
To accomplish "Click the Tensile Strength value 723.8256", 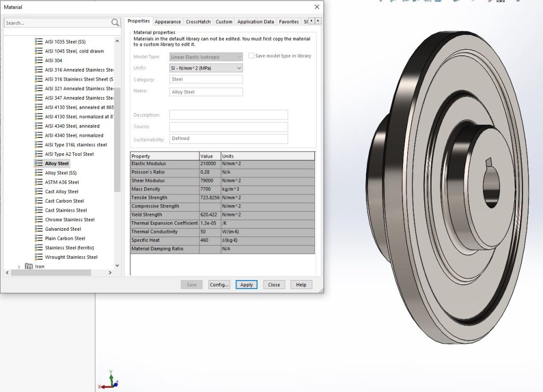I will (210, 198).
